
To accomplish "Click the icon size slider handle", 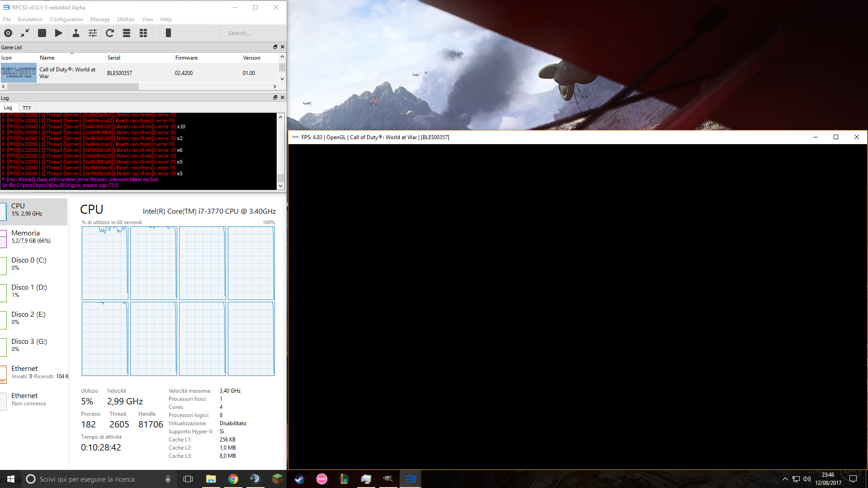I will pyautogui.click(x=168, y=33).
